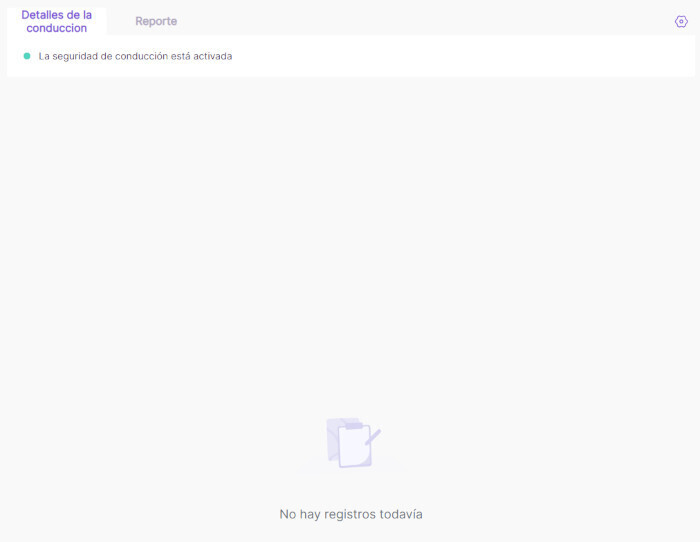
Task: Click the word "activada" in status line
Action: click(x=212, y=56)
